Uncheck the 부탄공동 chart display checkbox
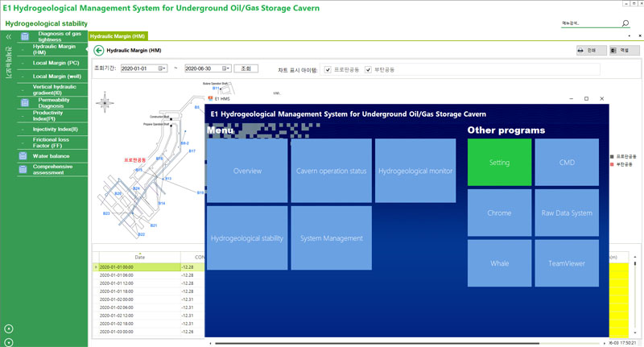The height and width of the screenshot is (347, 644). (369, 69)
